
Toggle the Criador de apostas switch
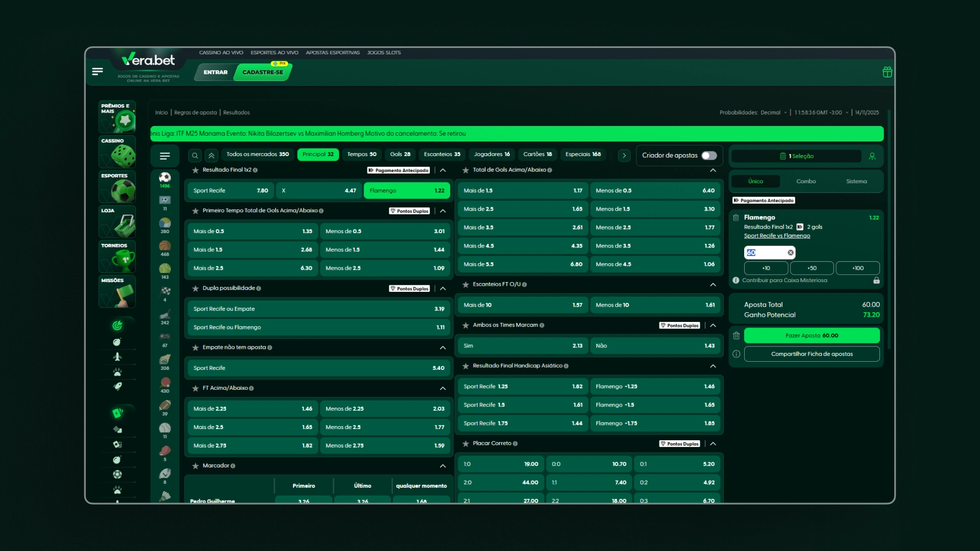coord(709,156)
